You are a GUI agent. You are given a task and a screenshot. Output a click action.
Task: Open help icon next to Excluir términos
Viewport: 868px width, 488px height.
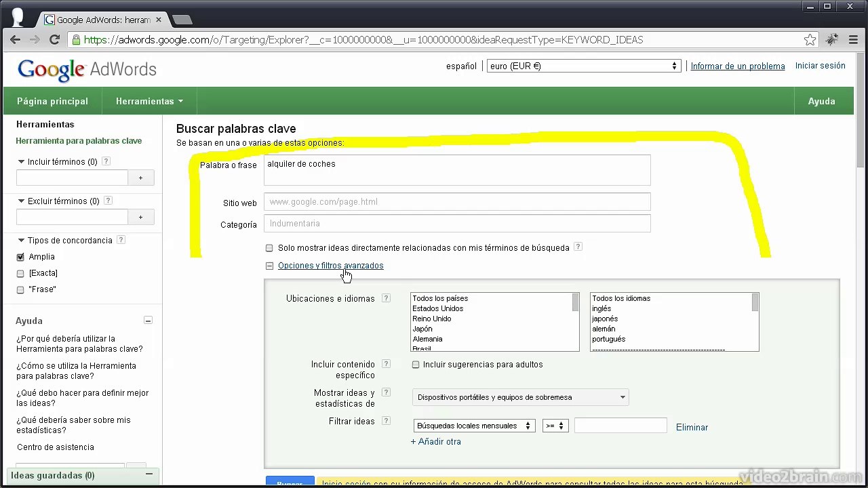click(x=108, y=201)
